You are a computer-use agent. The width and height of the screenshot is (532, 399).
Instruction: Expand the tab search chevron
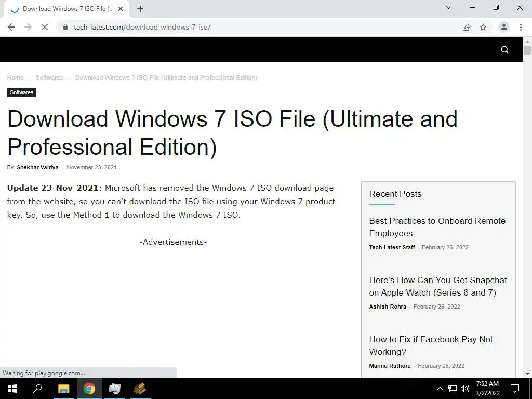(448, 7)
